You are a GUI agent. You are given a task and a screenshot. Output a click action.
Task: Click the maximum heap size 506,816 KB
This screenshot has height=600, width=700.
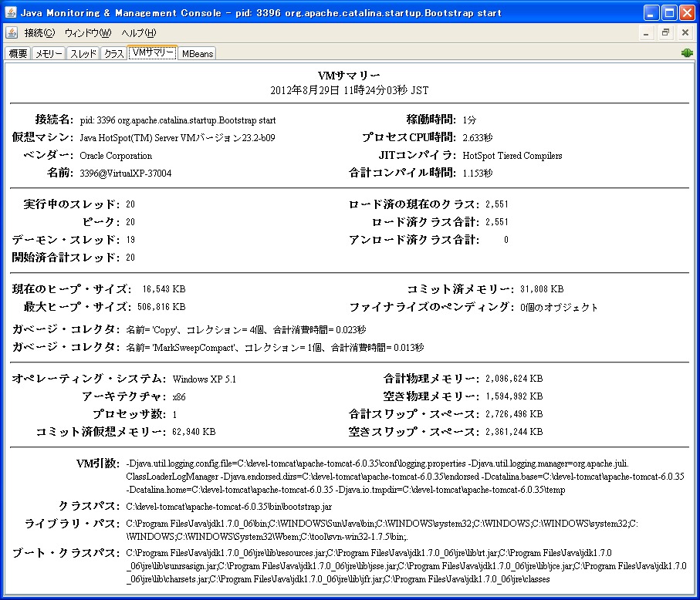pyautogui.click(x=161, y=307)
